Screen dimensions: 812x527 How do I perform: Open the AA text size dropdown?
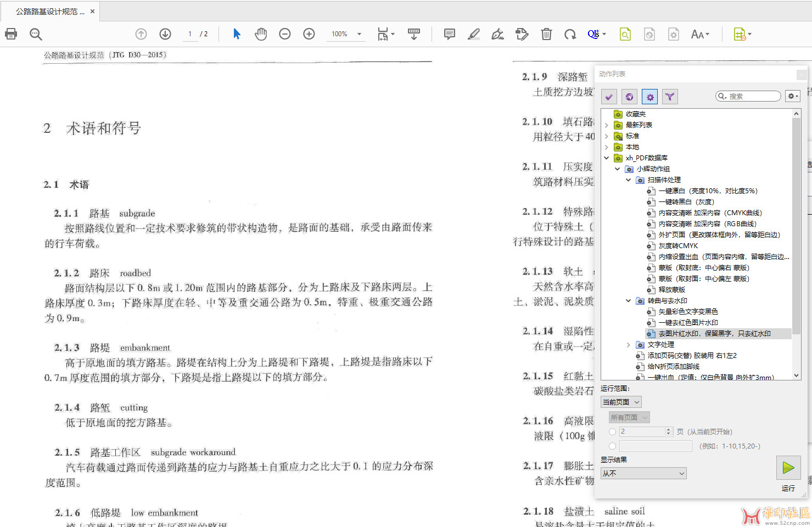tap(700, 34)
